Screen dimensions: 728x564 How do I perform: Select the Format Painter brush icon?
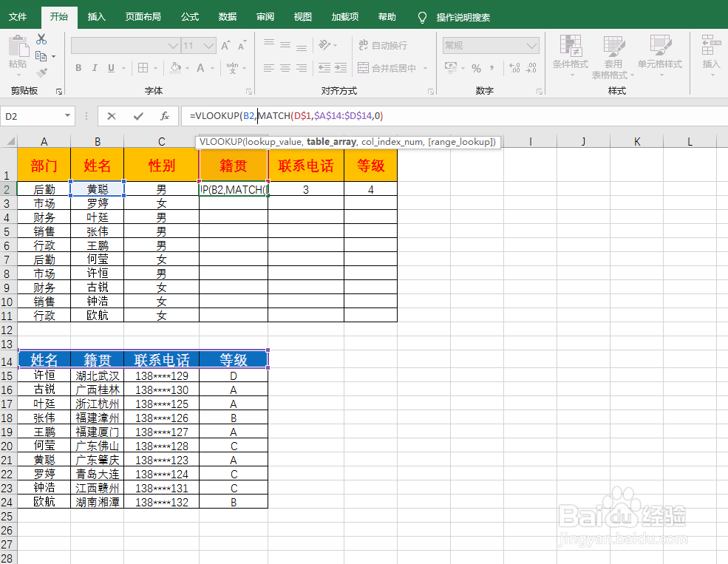pos(42,73)
